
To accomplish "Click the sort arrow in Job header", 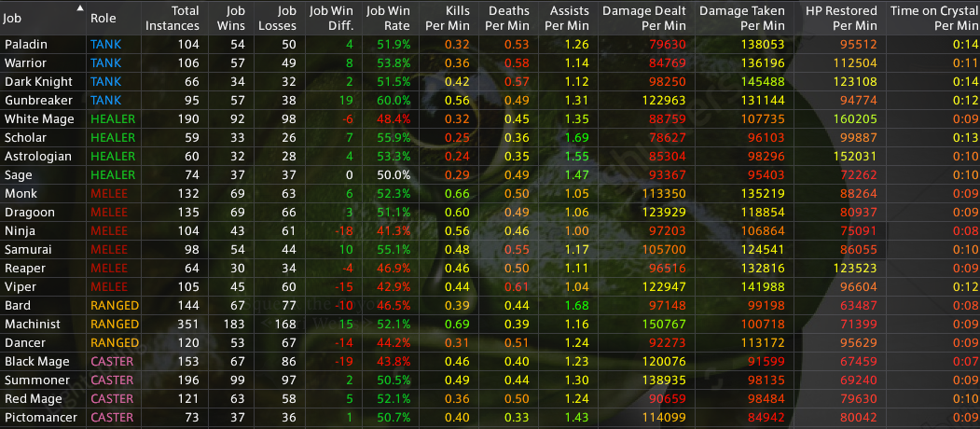I will [x=79, y=8].
